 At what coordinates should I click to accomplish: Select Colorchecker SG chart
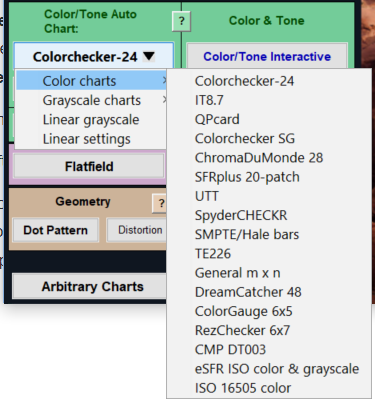[269, 138]
